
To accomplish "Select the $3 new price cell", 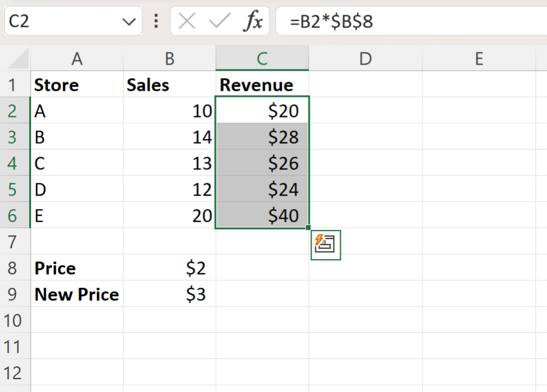I will point(170,294).
